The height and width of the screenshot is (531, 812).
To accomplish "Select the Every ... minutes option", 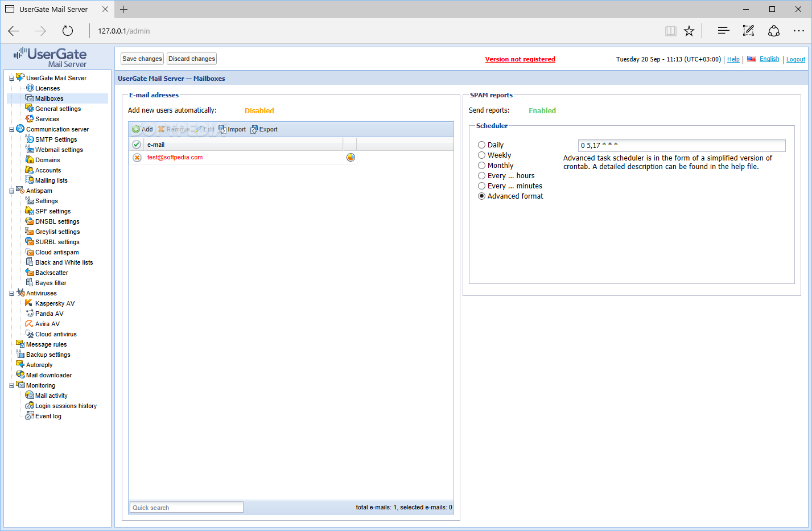I will click(481, 186).
